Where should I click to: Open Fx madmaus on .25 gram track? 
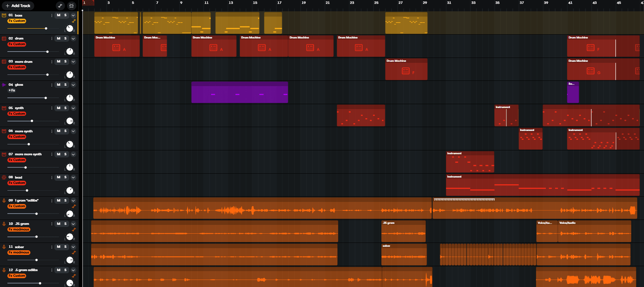(x=19, y=229)
